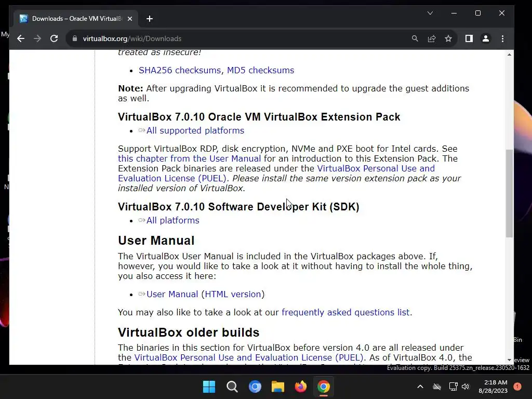The height and width of the screenshot is (399, 532).
Task: Click the scrollbar up arrow
Action: pyautogui.click(x=509, y=54)
